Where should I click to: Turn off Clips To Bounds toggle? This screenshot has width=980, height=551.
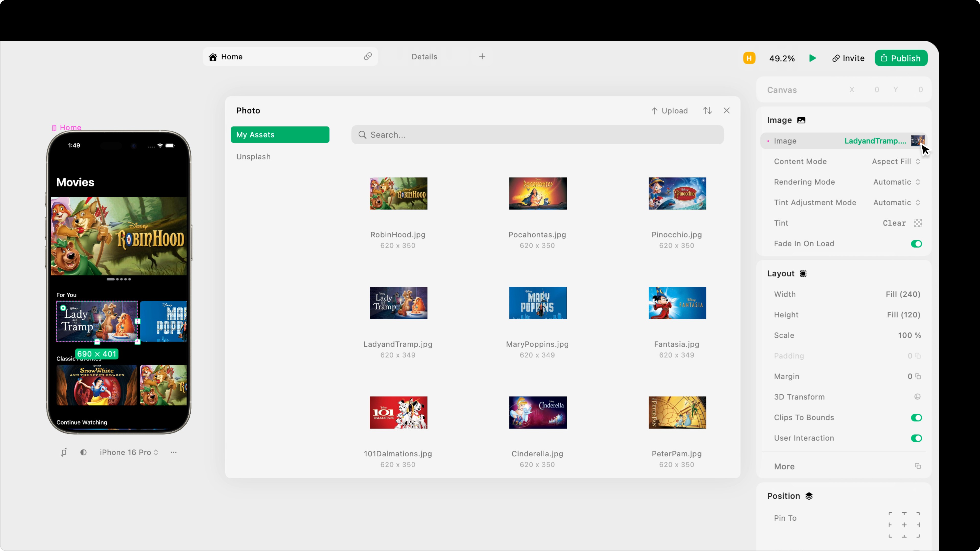click(x=916, y=418)
